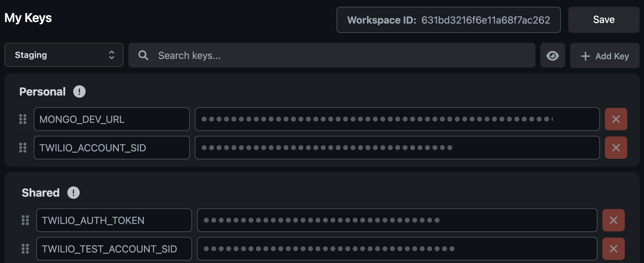Viewport: 644px width, 263px height.
Task: Open the Staging environment dropdown
Action: pyautogui.click(x=64, y=55)
